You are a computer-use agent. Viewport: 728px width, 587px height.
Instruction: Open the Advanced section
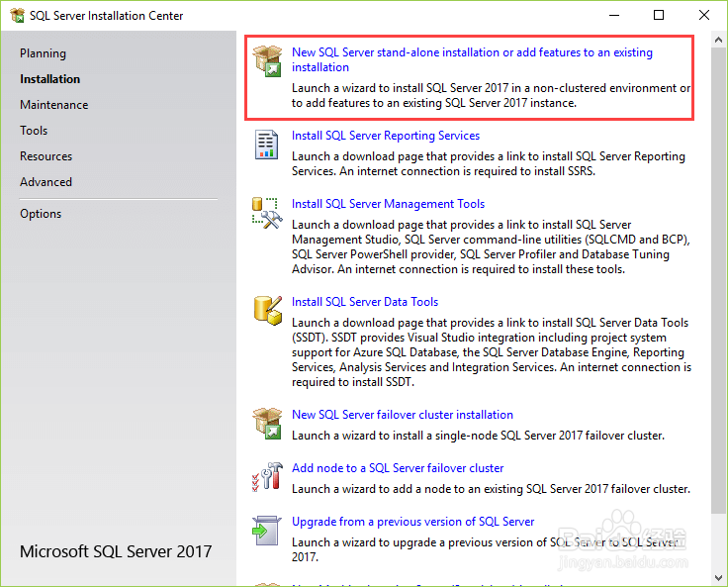[x=45, y=182]
